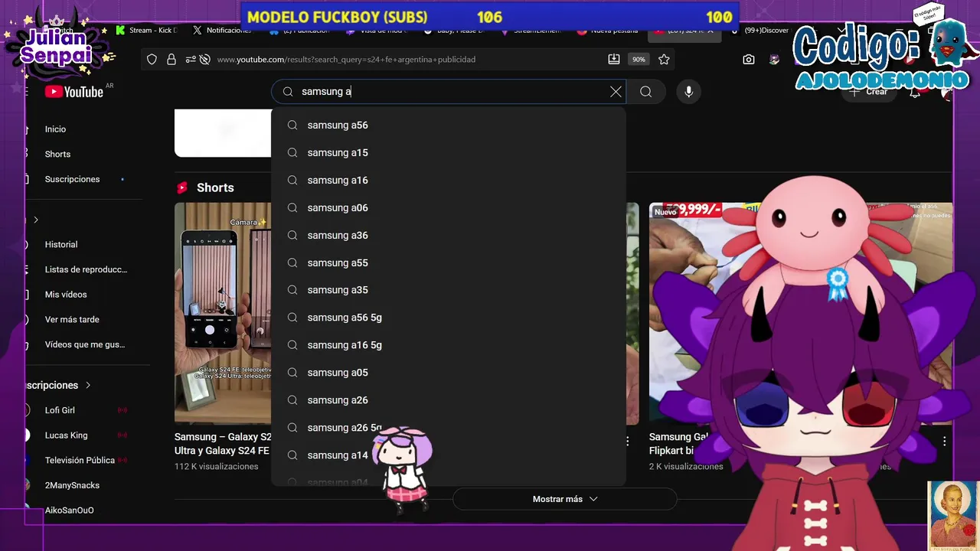Close the active s24 YouTube tab
Viewport: 980px width, 551px height.
tap(710, 31)
